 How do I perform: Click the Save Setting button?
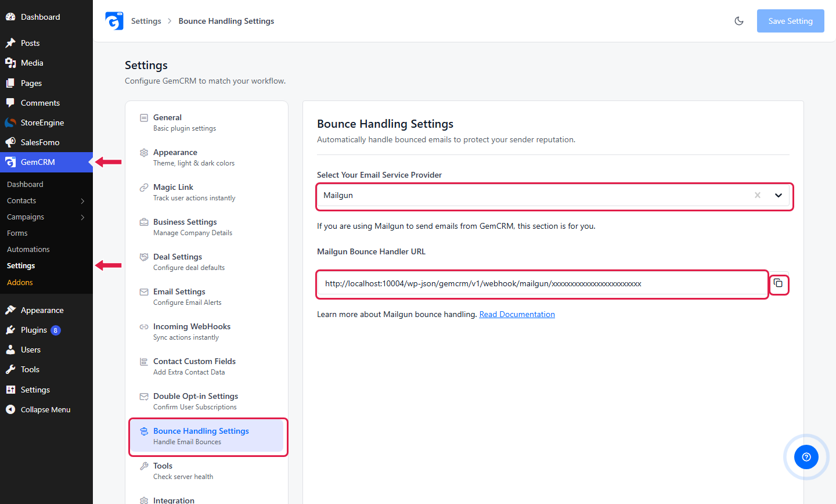click(x=790, y=21)
